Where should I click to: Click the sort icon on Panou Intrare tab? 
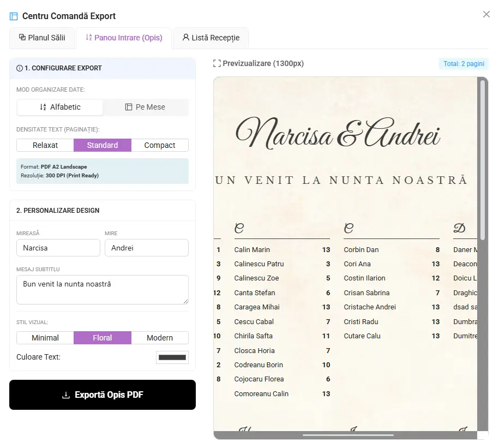coord(89,38)
